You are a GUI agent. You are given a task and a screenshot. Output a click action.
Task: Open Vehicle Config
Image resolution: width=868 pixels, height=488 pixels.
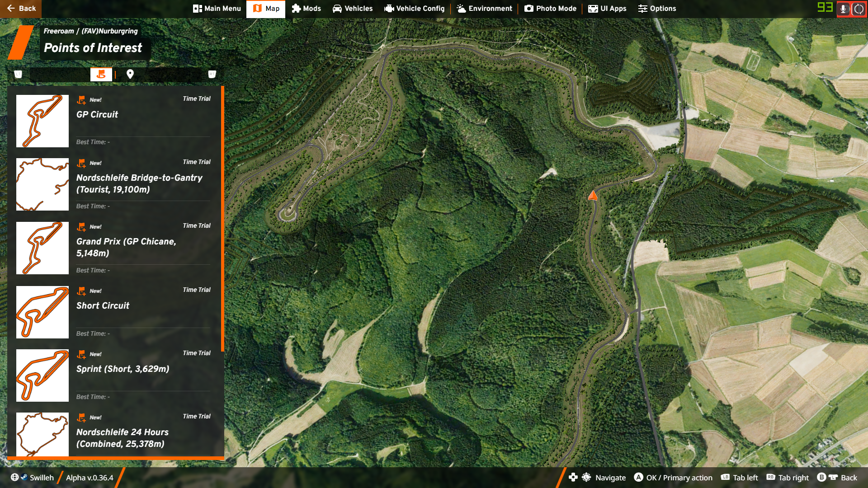pyautogui.click(x=414, y=9)
